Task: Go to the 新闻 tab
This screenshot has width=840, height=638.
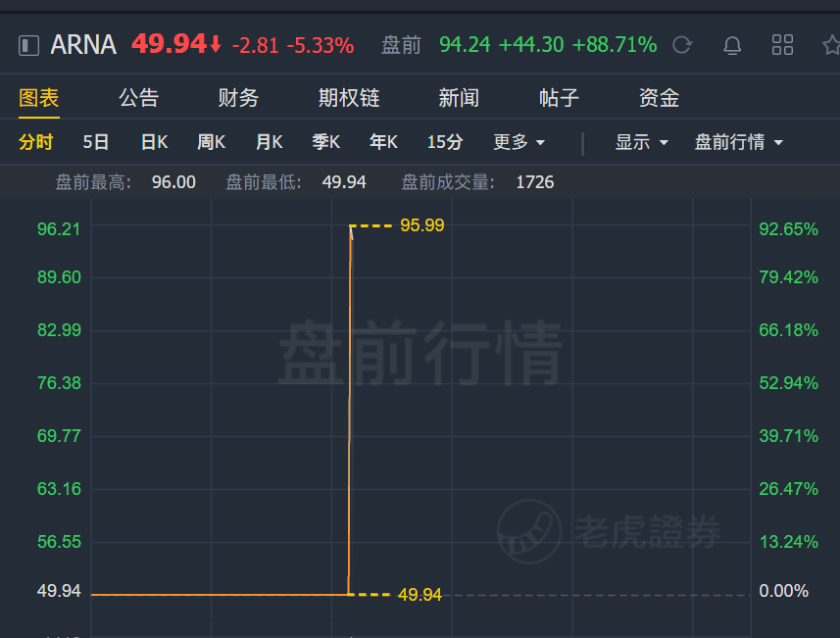Action: (x=459, y=98)
